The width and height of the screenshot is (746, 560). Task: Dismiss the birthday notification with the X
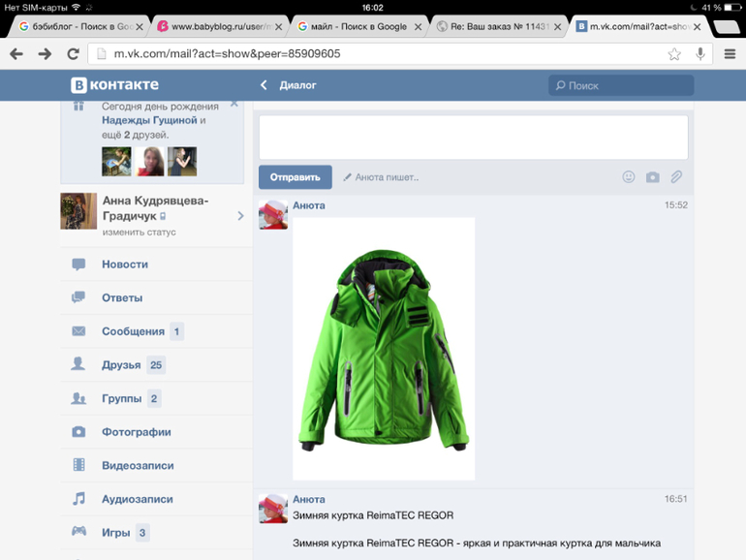click(x=234, y=104)
